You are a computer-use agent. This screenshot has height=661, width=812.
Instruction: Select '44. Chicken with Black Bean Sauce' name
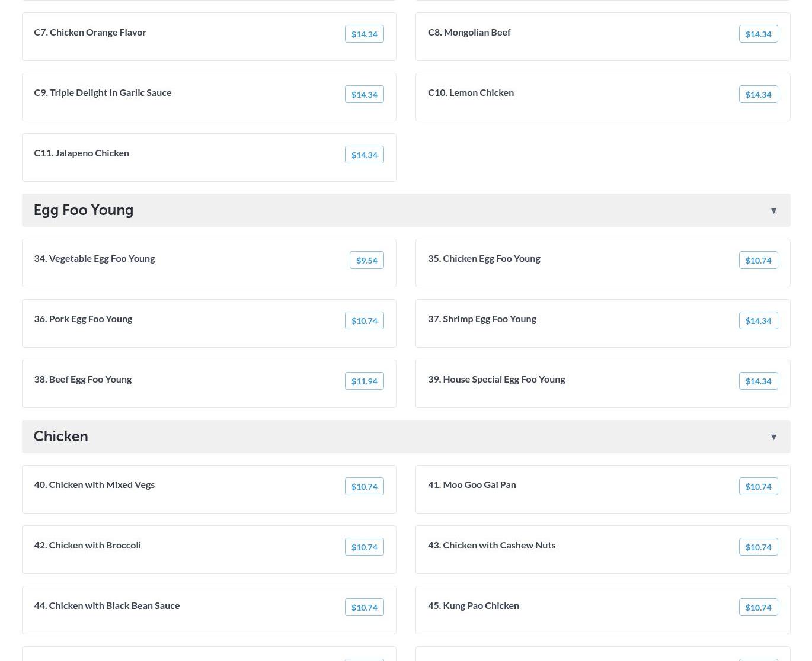click(107, 605)
